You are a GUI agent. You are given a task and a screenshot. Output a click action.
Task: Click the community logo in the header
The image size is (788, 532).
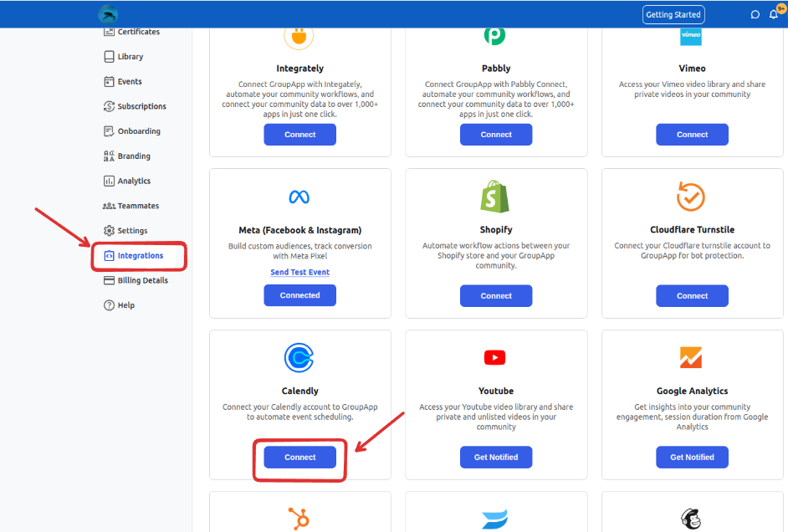tap(108, 14)
